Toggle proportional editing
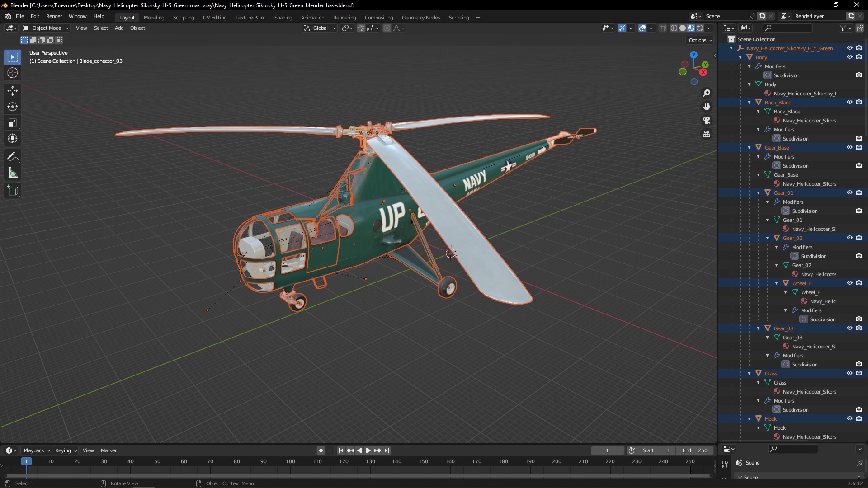The image size is (868, 488). [387, 28]
